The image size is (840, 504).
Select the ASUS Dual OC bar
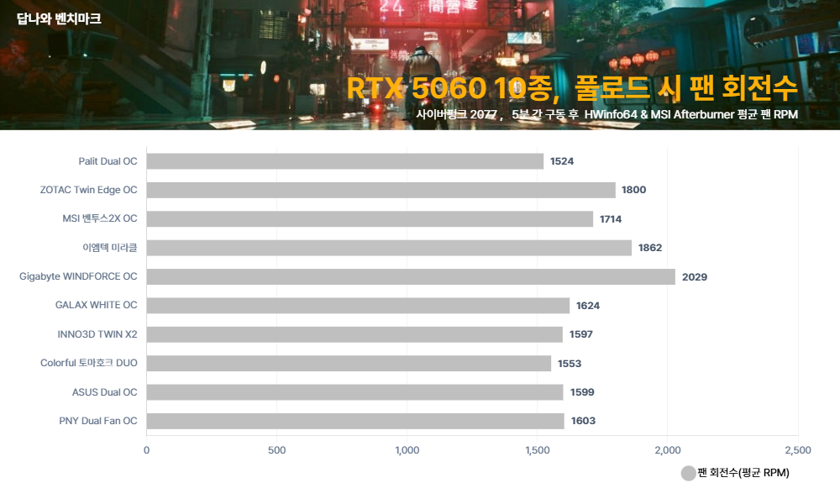(354, 392)
